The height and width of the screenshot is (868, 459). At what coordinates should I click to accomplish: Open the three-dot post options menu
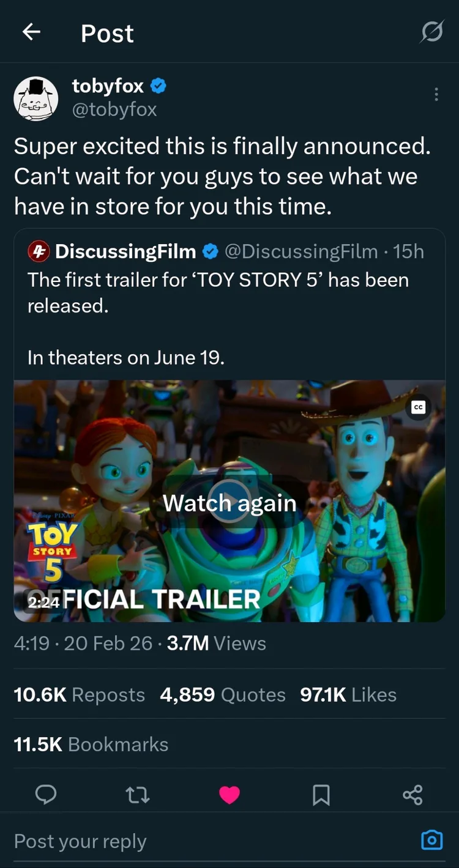[x=436, y=94]
